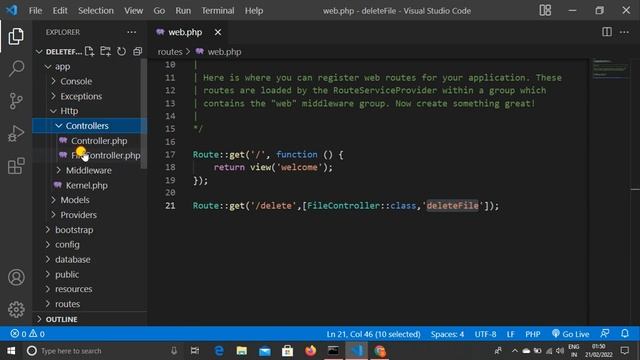
Task: Open the Run and Debug view
Action: coord(16,133)
